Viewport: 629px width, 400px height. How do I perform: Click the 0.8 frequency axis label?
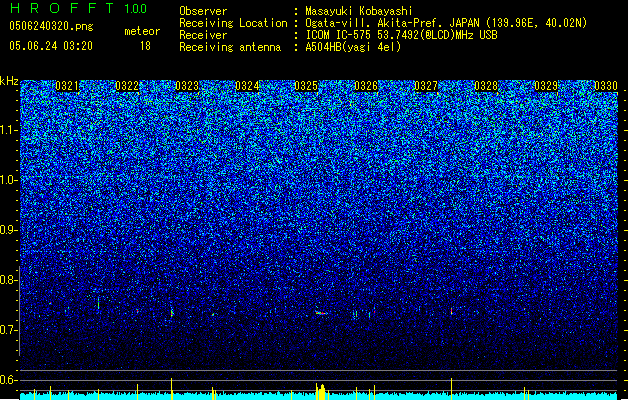tap(8, 280)
